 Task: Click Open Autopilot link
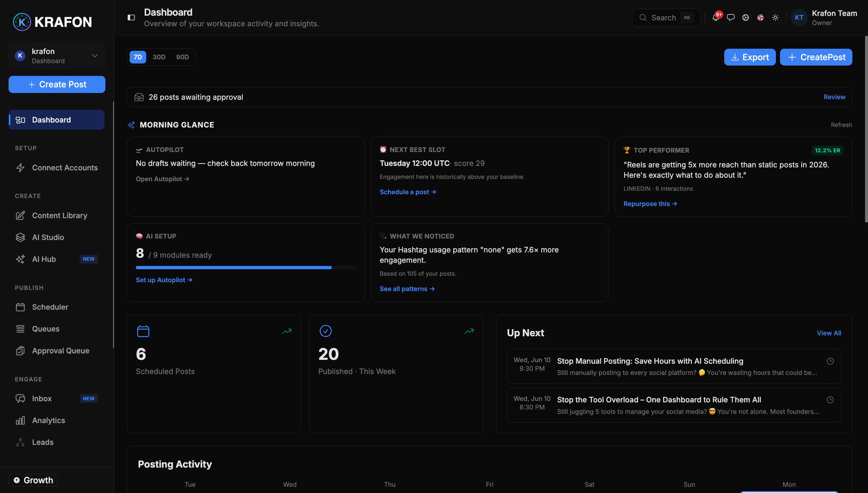[162, 179]
